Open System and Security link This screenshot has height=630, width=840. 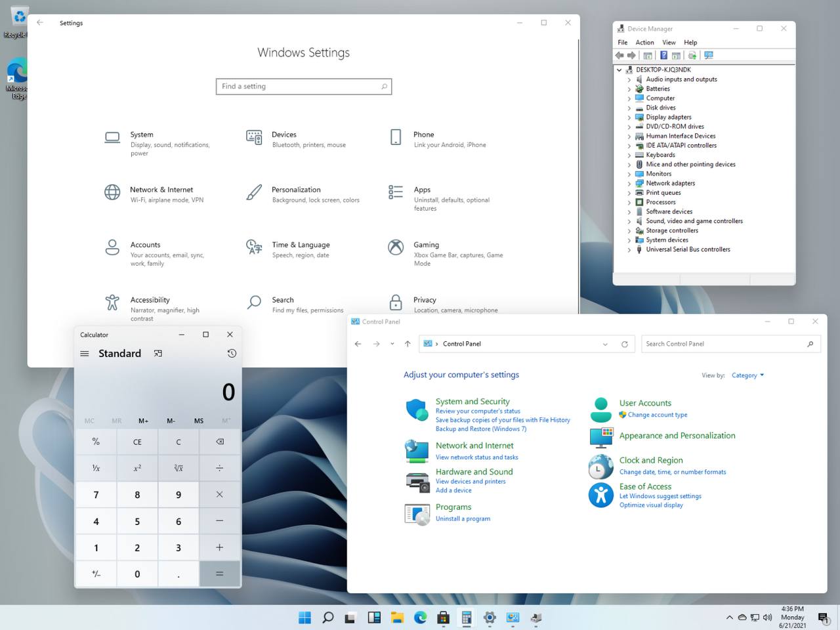[472, 402]
